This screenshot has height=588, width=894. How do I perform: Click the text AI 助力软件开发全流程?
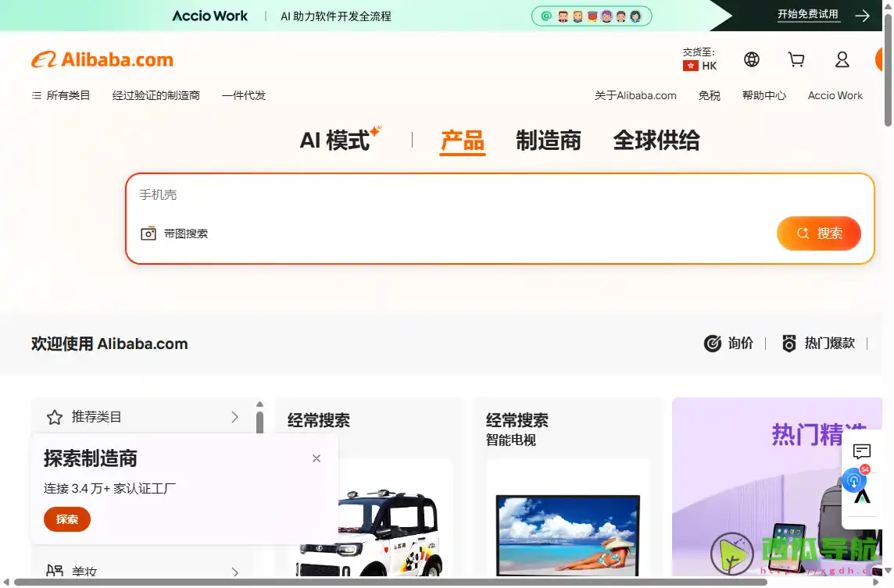(x=336, y=16)
